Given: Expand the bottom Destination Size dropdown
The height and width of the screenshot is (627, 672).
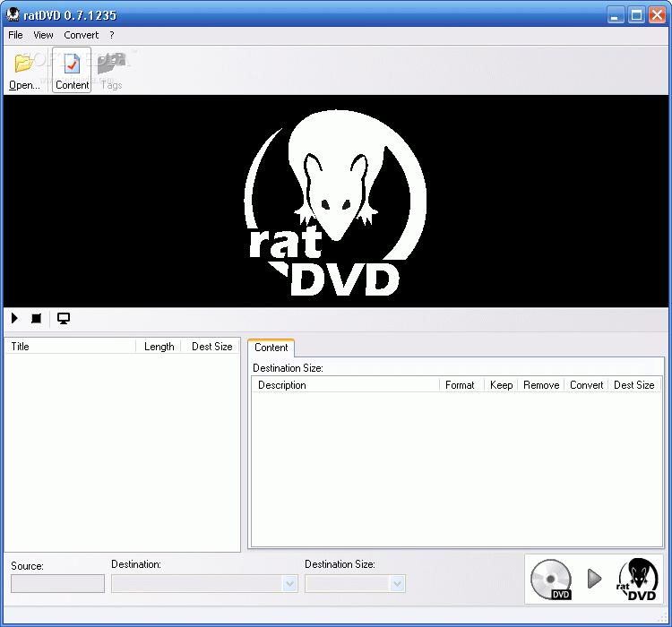Looking at the screenshot, I should (397, 583).
